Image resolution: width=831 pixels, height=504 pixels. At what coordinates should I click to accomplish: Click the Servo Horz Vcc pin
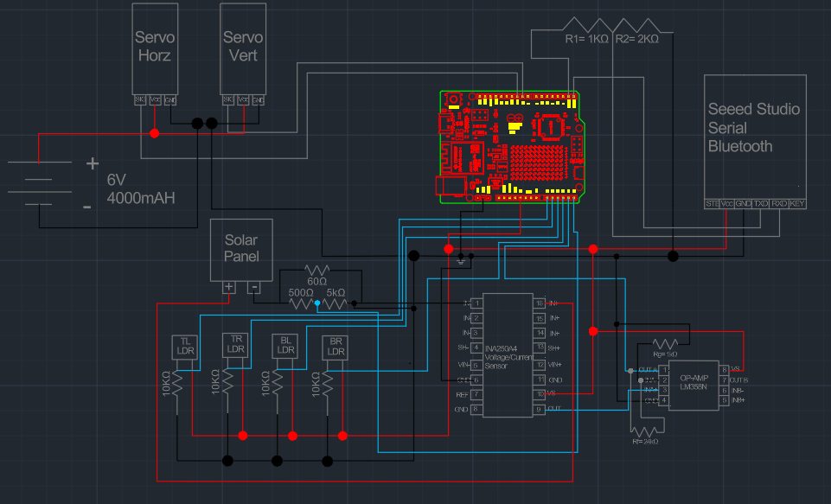pos(155,100)
